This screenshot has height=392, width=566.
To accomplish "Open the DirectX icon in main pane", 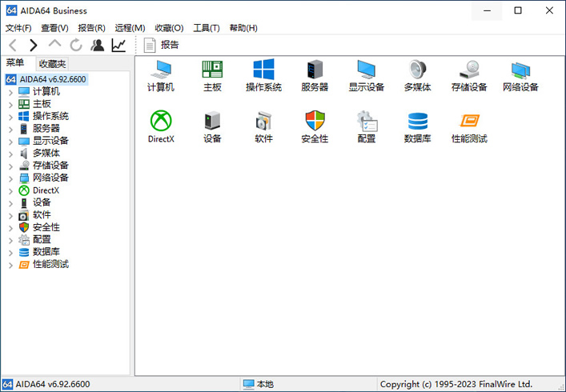I will [x=161, y=126].
